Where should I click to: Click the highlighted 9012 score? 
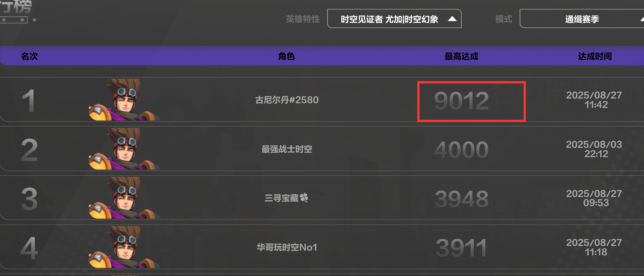461,101
